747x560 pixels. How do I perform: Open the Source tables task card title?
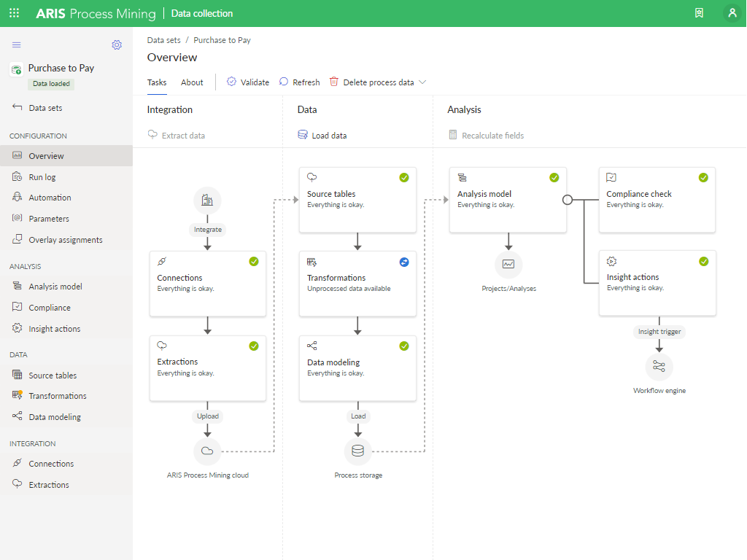click(x=331, y=194)
